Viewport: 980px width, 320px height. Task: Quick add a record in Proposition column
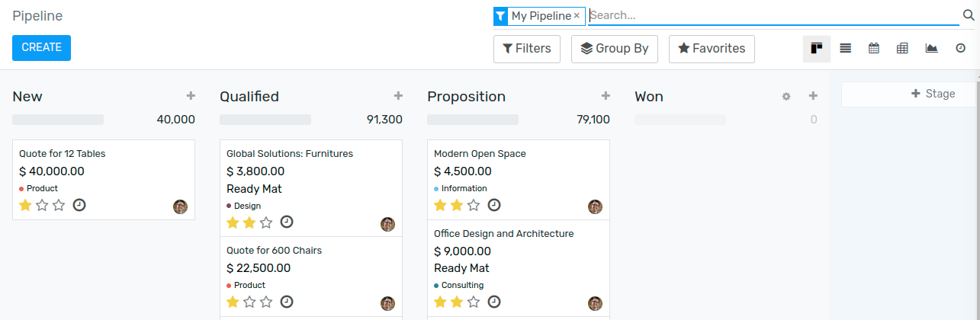pos(606,96)
